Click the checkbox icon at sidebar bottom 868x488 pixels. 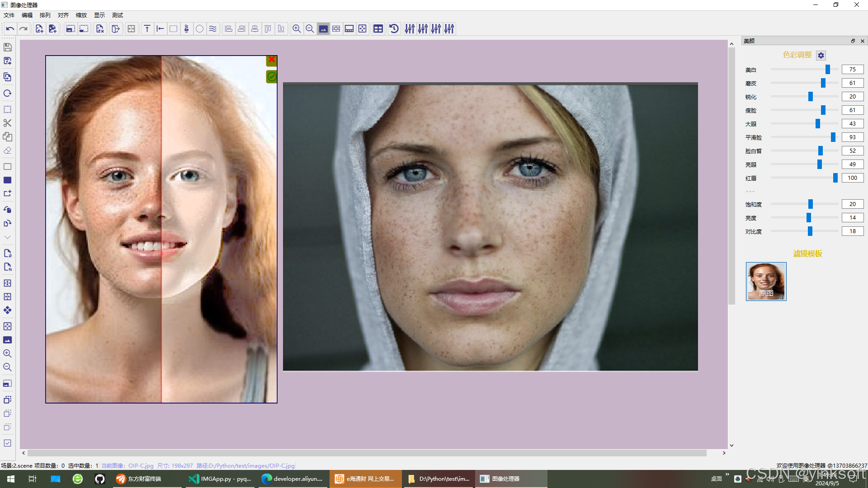(x=7, y=443)
